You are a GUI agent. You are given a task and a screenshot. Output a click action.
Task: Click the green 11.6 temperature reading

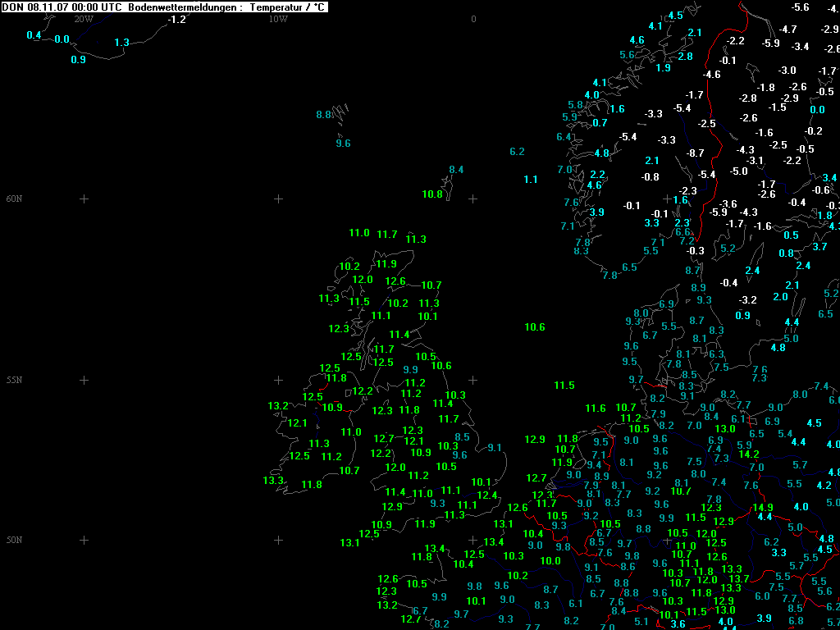[596, 409]
